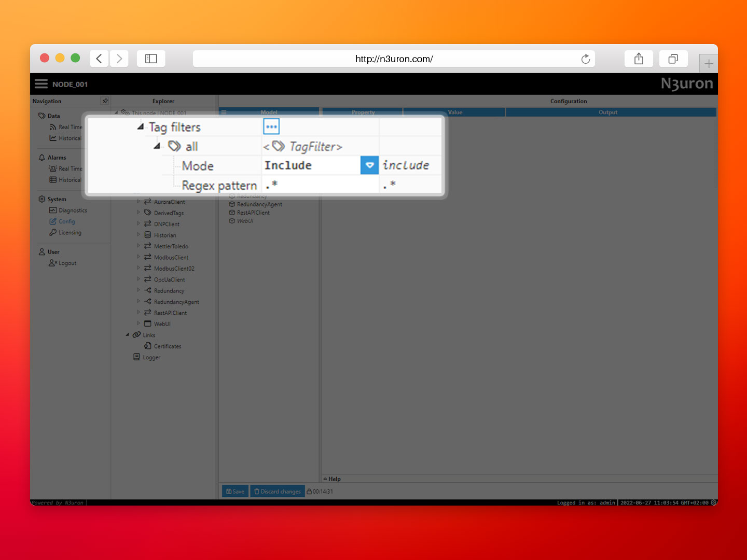
Task: Click the Model column menu icon
Action: [224, 112]
